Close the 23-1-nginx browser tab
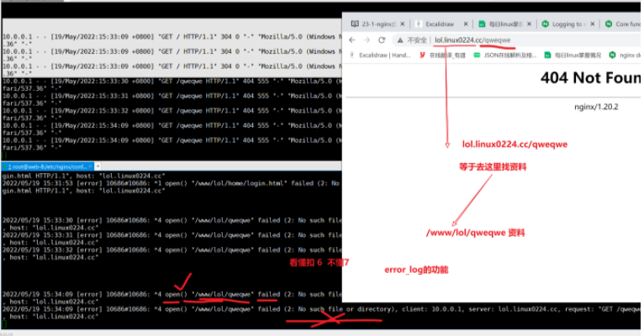644x336 pixels. pos(403,24)
